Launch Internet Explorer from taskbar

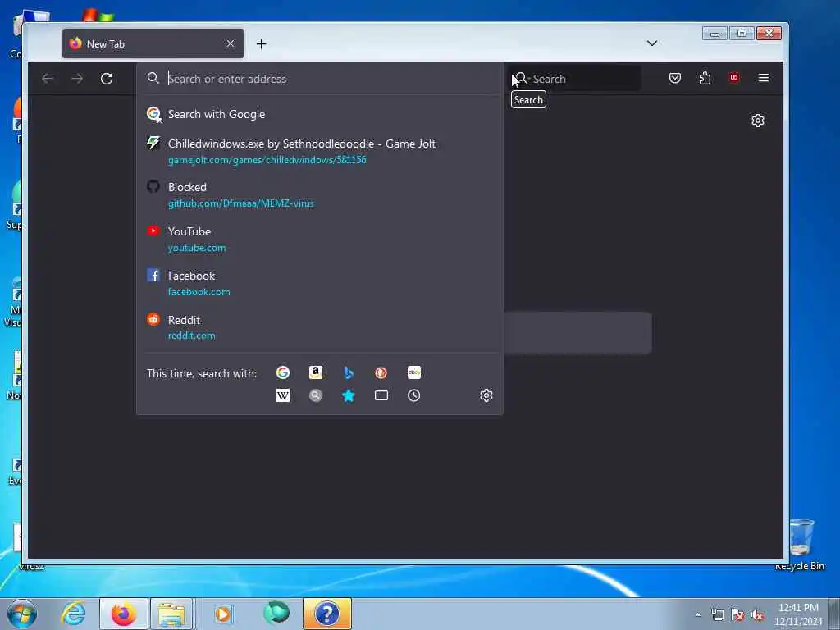[x=73, y=614]
